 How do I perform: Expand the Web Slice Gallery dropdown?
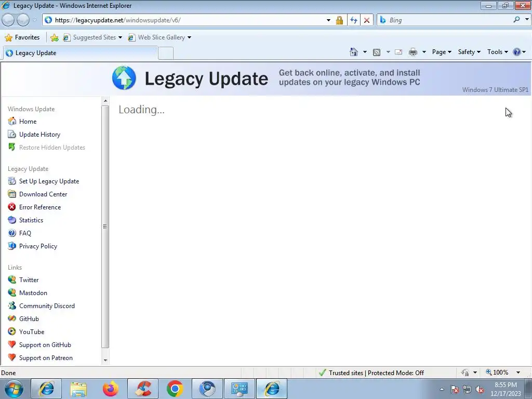point(189,37)
